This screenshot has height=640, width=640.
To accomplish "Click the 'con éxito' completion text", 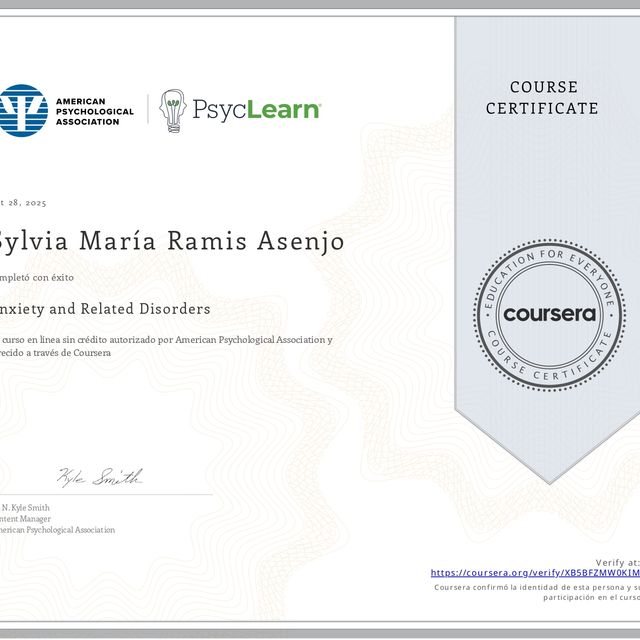I will (53, 278).
